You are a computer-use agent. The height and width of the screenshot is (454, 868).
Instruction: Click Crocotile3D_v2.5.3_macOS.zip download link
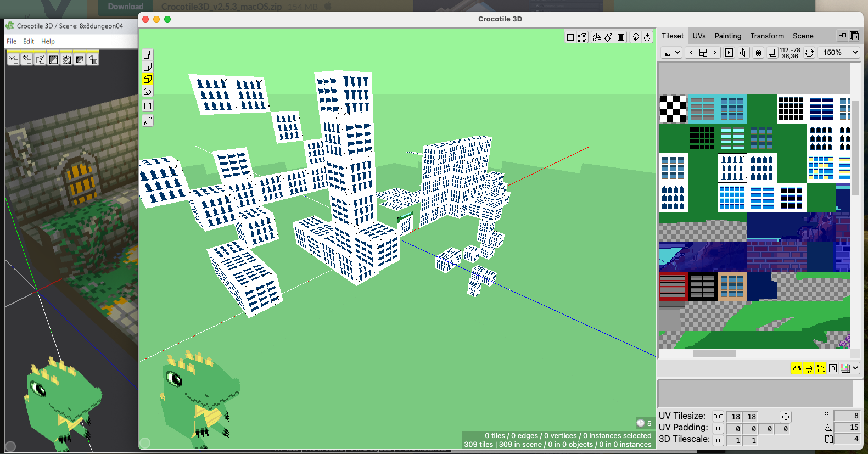click(x=222, y=7)
